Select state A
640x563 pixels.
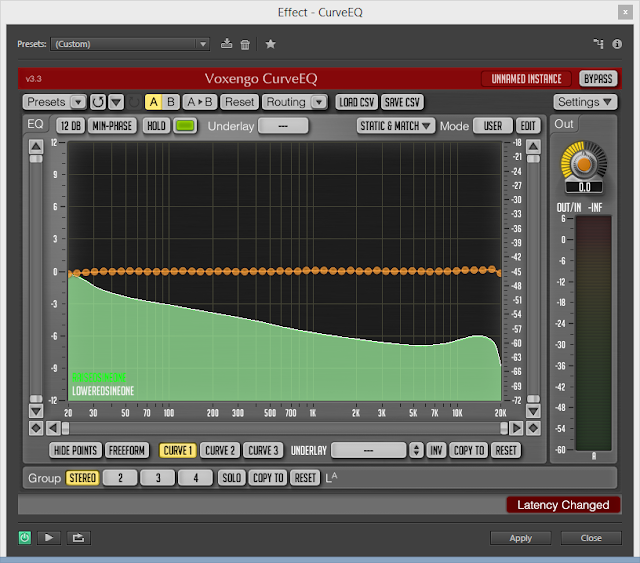[153, 102]
